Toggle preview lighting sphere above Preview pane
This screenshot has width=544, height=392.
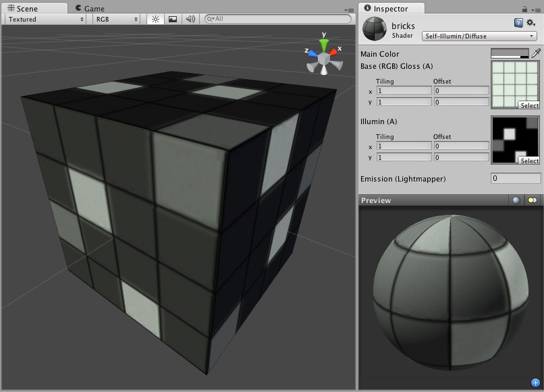[516, 200]
